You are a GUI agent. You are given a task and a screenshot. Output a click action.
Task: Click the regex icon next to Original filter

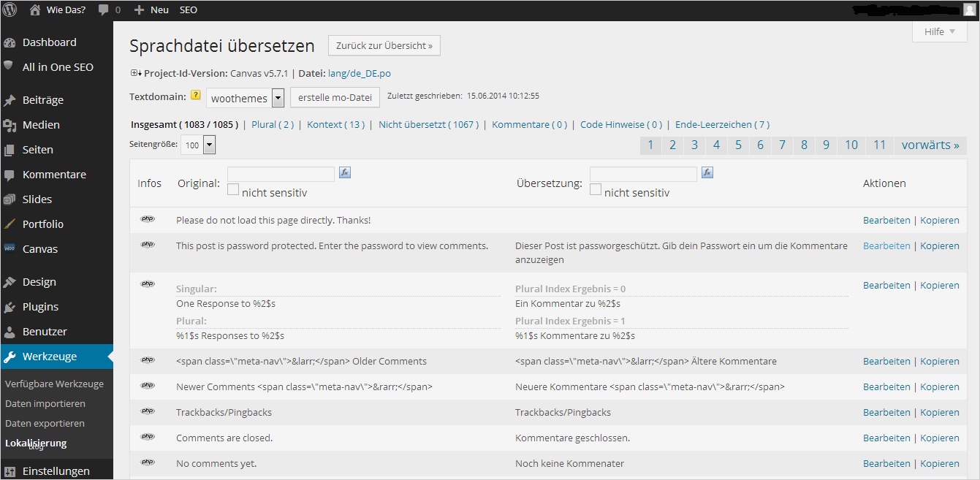point(345,173)
